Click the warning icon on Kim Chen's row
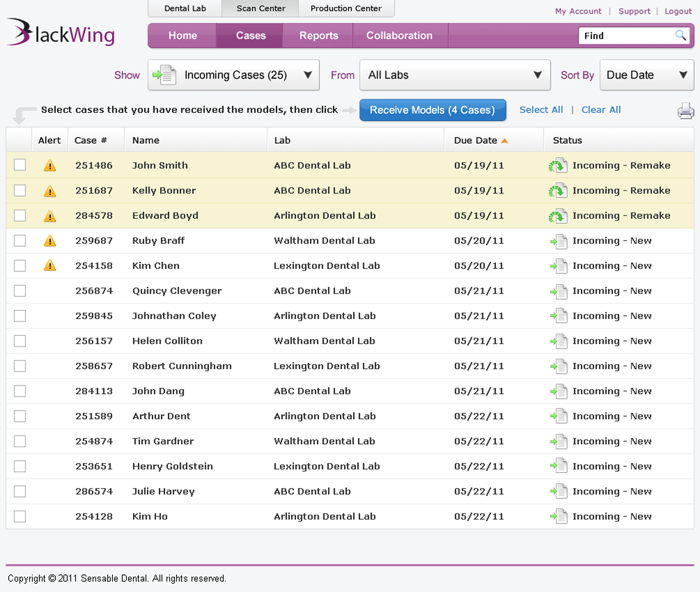This screenshot has height=592, width=700. (50, 265)
